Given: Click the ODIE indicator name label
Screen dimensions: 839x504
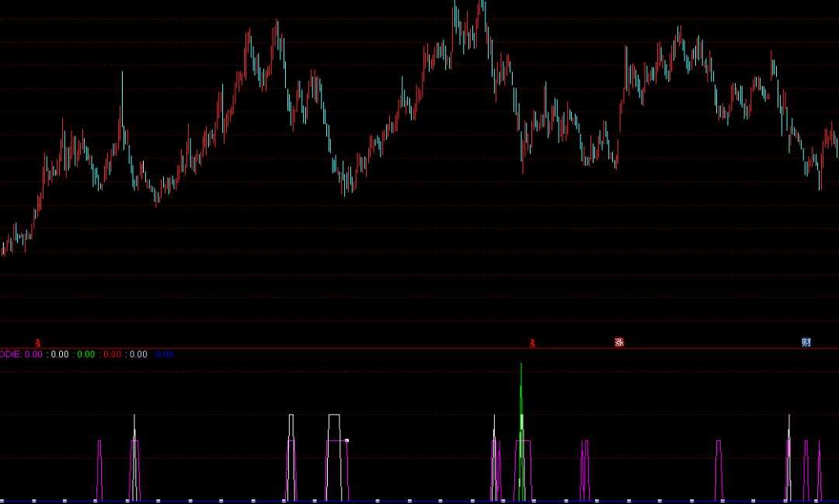Looking at the screenshot, I should coord(10,354).
